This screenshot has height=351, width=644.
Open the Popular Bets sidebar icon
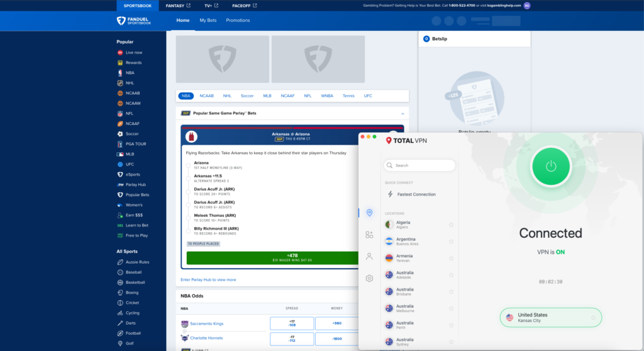tap(120, 195)
